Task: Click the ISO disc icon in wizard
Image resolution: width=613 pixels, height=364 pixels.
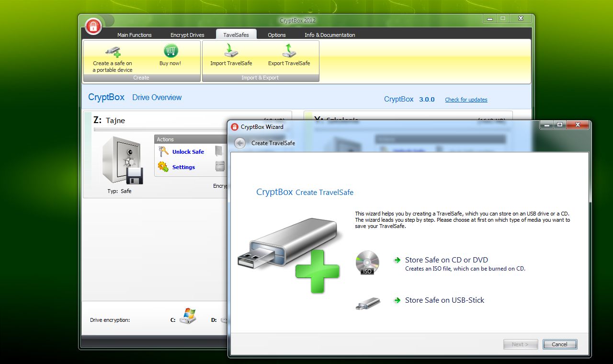Action: pos(367,263)
